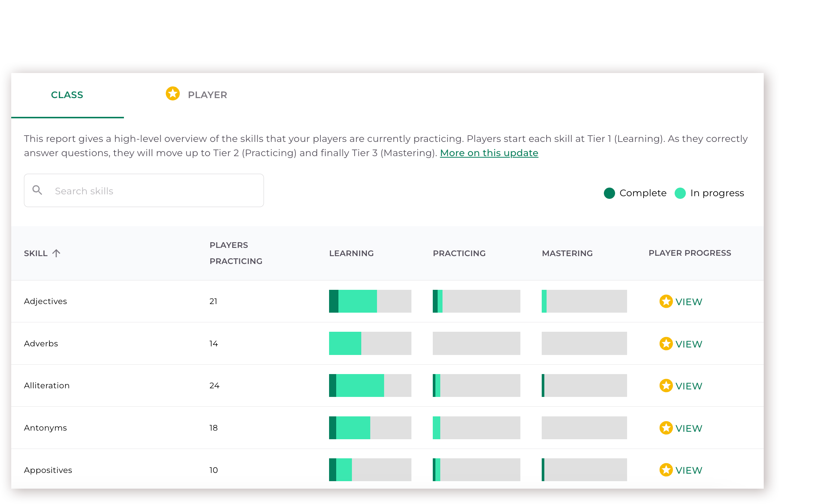The width and height of the screenshot is (818, 504).
Task: Click VIEW for the Antonyms skill
Action: point(689,428)
